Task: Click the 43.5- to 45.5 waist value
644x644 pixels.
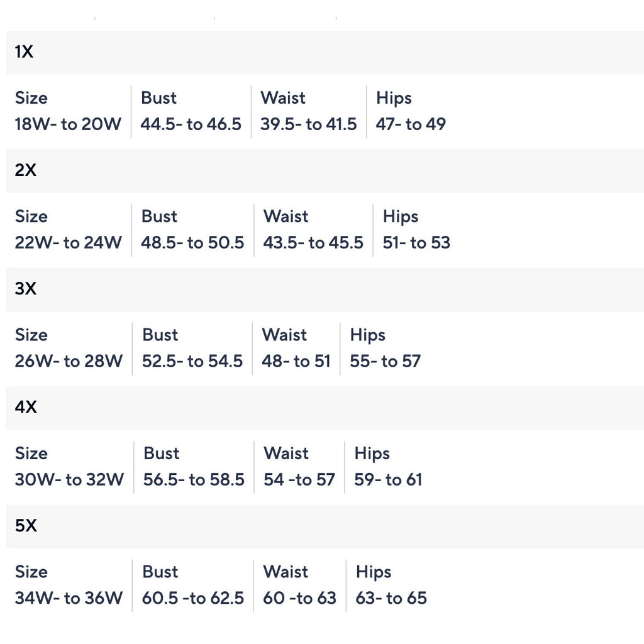Action: [313, 242]
